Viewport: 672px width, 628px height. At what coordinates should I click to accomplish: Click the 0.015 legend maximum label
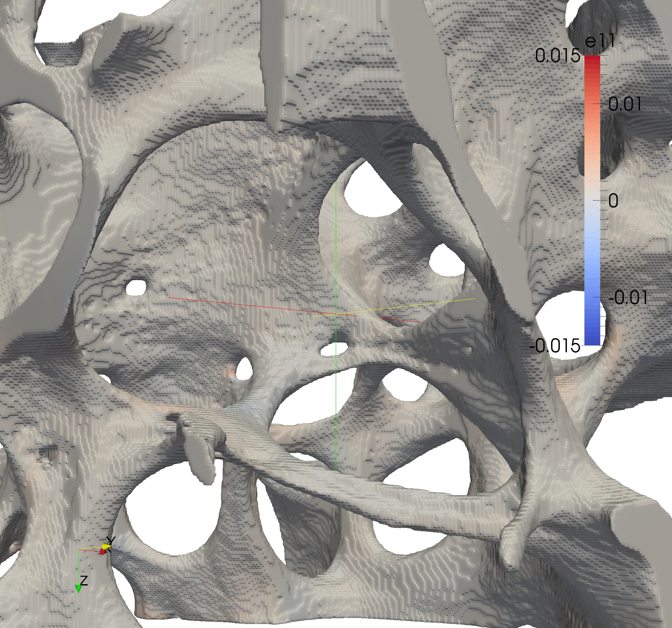coord(558,55)
